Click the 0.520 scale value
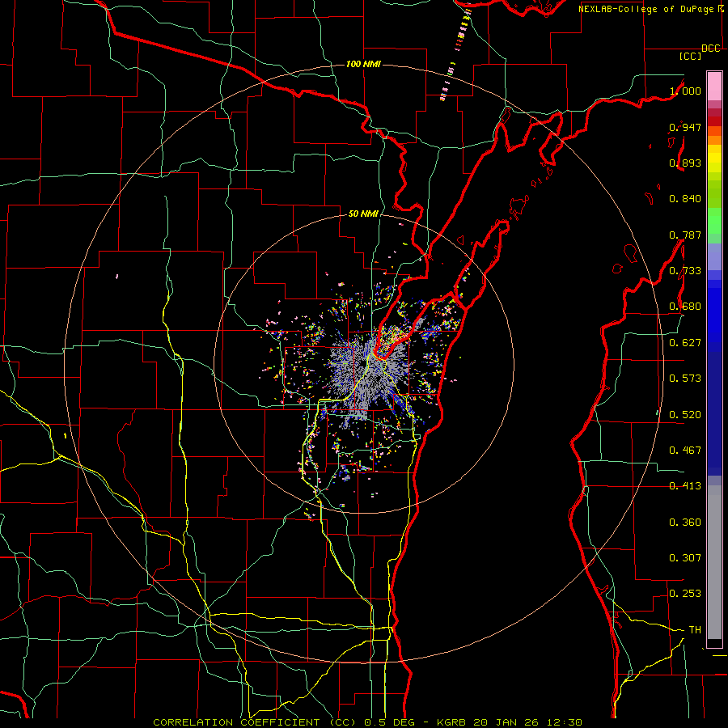Screen dimensions: 728x728 point(685,415)
